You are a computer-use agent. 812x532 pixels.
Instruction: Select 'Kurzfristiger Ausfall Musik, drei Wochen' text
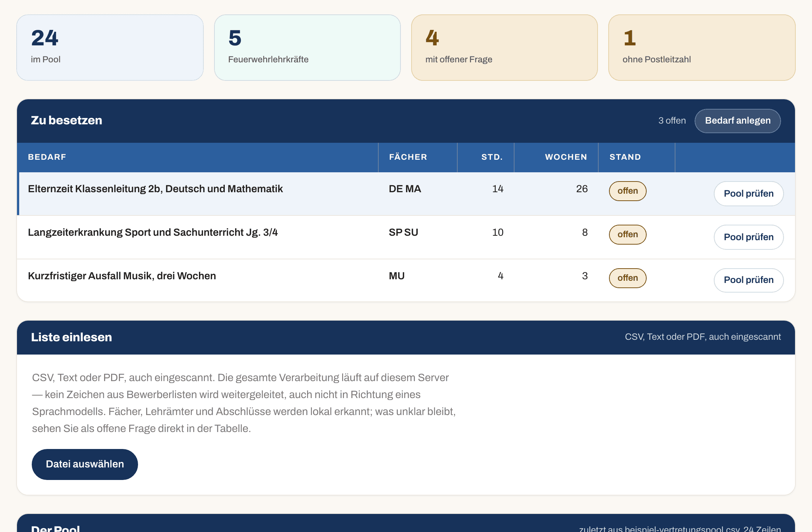(122, 276)
